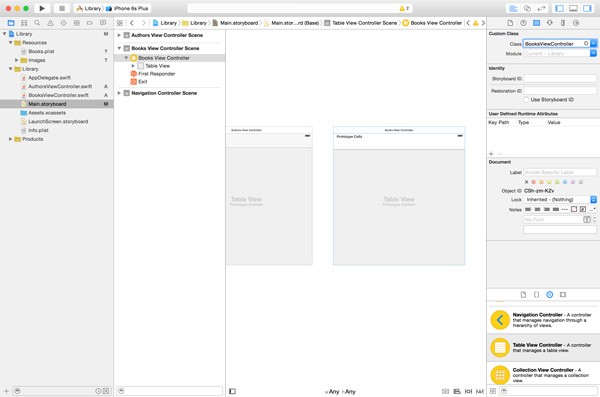Open the Class dropdown arrow
This screenshot has width=600, height=397.
click(x=593, y=44)
